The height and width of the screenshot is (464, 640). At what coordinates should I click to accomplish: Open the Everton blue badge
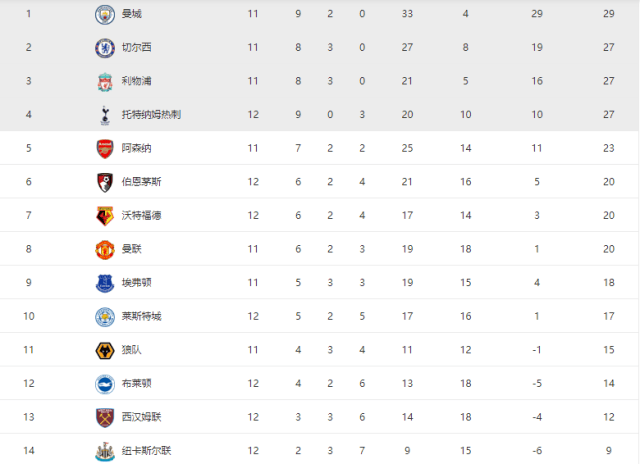pos(103,283)
